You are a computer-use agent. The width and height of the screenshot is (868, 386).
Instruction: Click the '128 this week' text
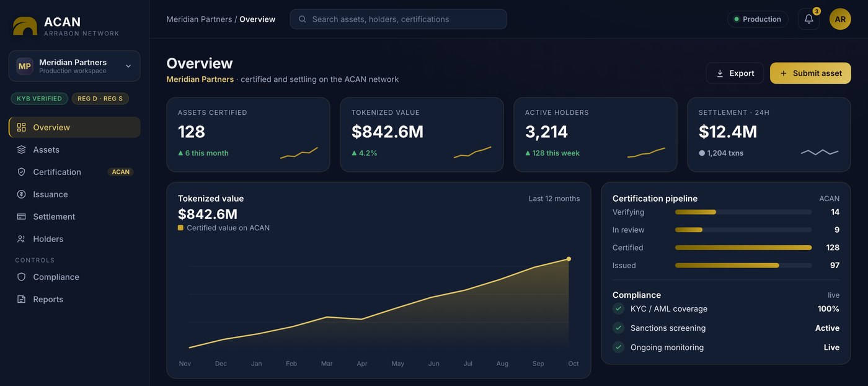click(556, 153)
